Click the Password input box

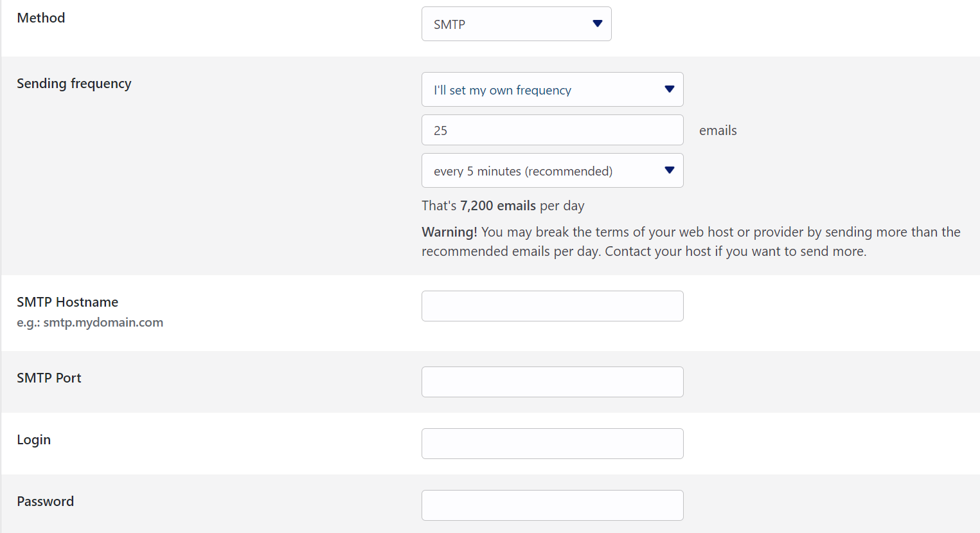(553, 505)
